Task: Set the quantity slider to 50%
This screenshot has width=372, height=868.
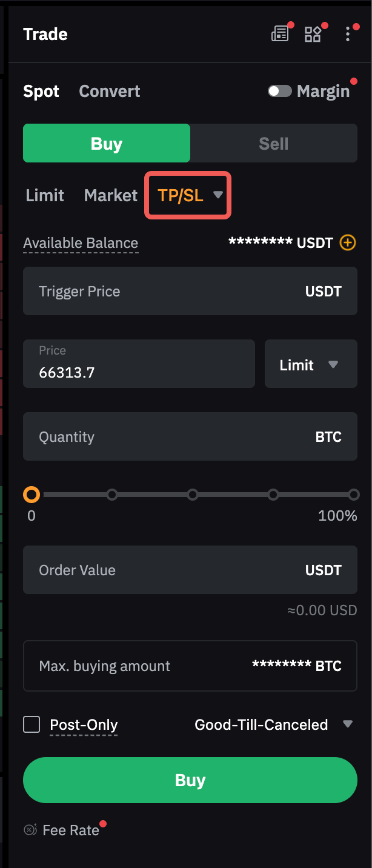Action: [193, 495]
